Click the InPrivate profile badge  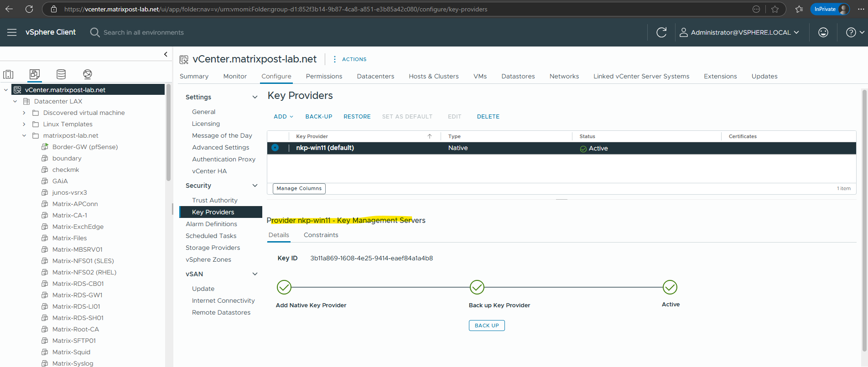click(830, 9)
